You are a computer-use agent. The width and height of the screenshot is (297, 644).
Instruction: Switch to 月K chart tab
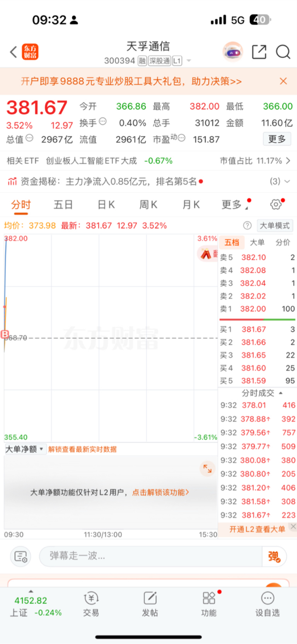click(x=191, y=205)
